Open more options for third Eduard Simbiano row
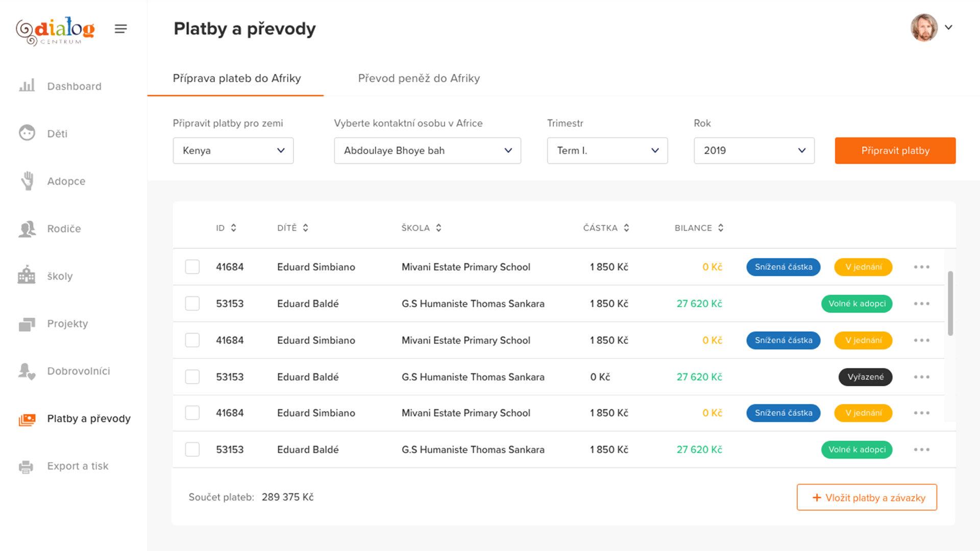Viewport: 980px width, 551px height. (x=922, y=413)
